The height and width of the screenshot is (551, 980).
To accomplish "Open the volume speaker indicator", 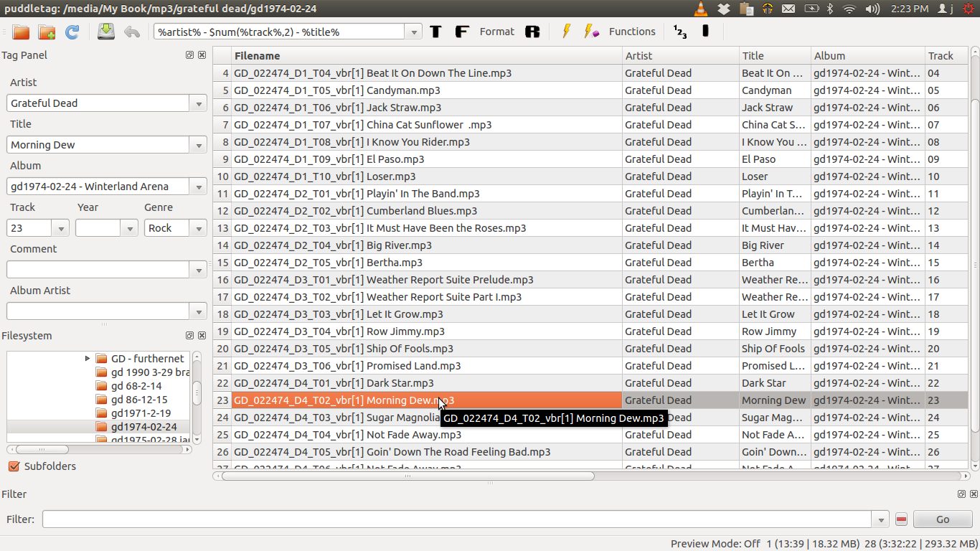I will [872, 9].
